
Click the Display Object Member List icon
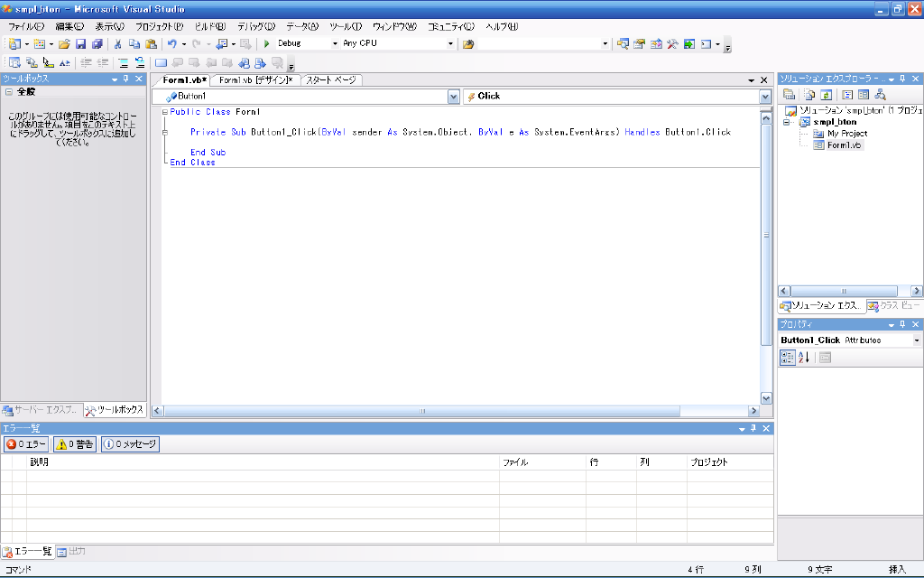(x=14, y=62)
